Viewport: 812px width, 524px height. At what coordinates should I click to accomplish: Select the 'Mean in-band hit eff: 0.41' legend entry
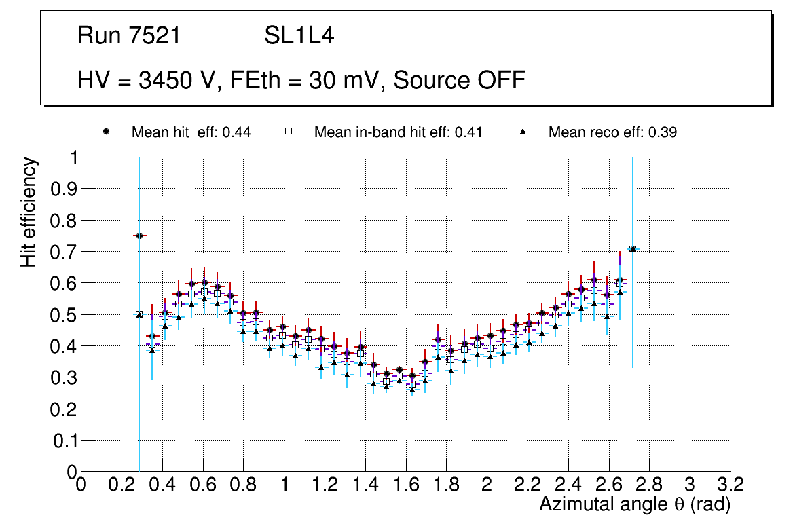pyautogui.click(x=398, y=132)
